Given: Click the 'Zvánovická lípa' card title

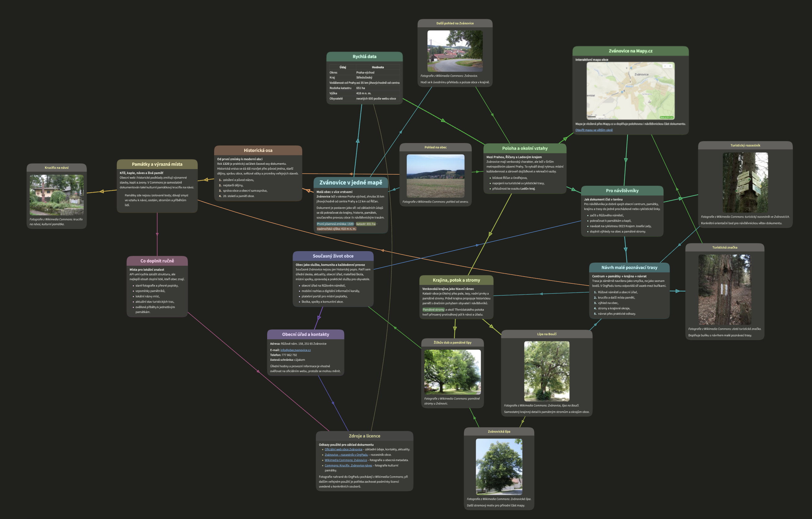Looking at the screenshot, I should [x=499, y=432].
